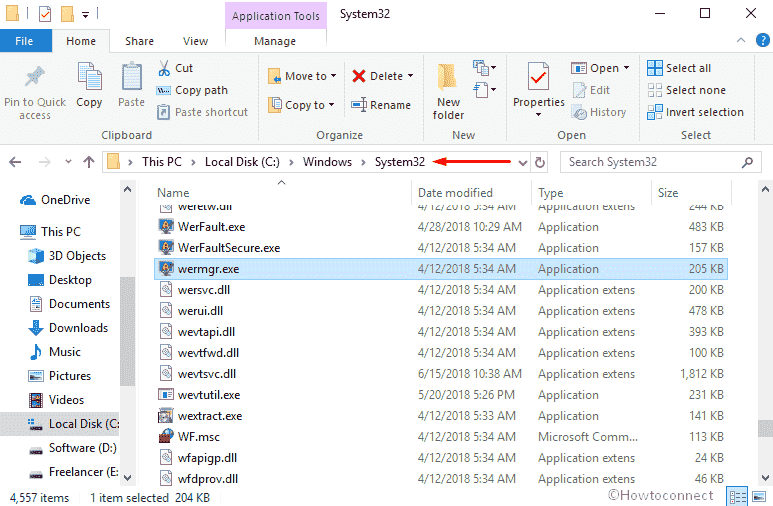This screenshot has height=506, width=773.
Task: Click Copy path command
Action: point(192,90)
